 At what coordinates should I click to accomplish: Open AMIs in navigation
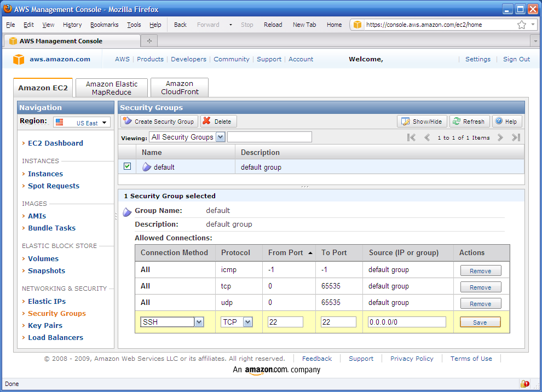(x=37, y=216)
